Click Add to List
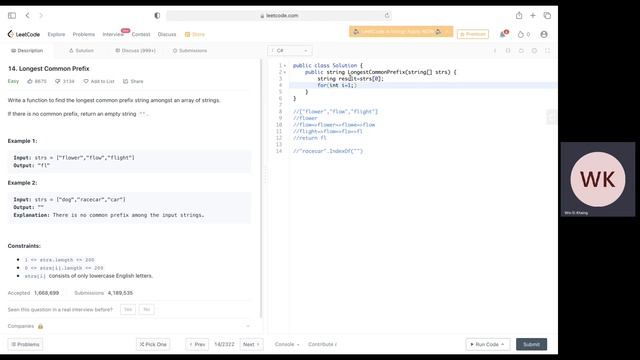The width and height of the screenshot is (640, 360). pyautogui.click(x=99, y=81)
